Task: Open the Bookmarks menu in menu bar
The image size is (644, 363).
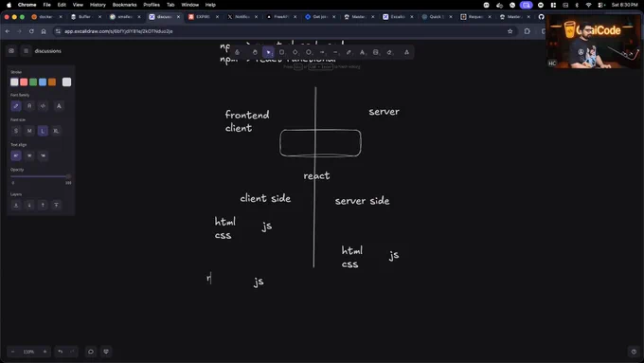Action: point(124,5)
